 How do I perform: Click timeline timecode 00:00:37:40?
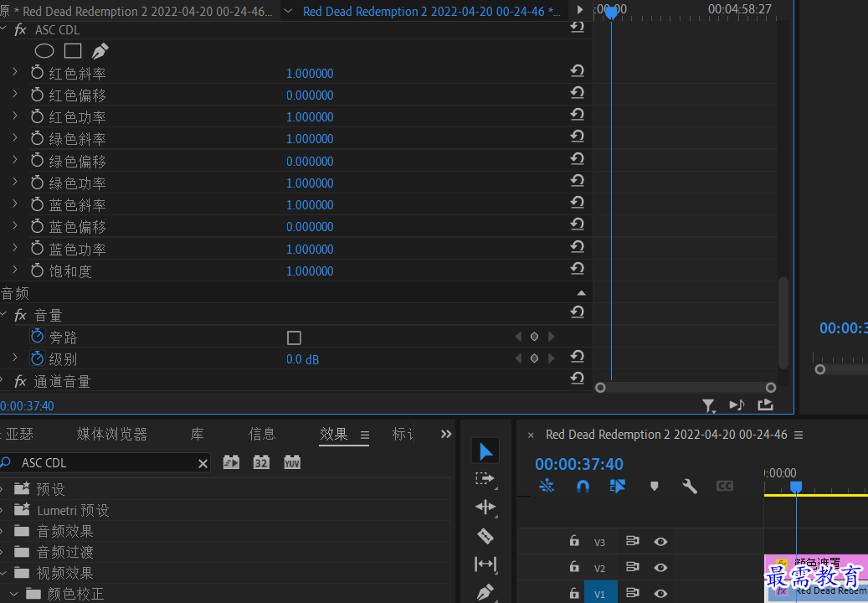point(579,464)
